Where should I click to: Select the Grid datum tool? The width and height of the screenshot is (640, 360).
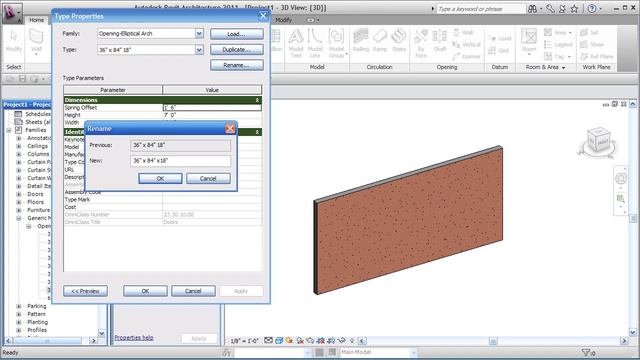499,50
